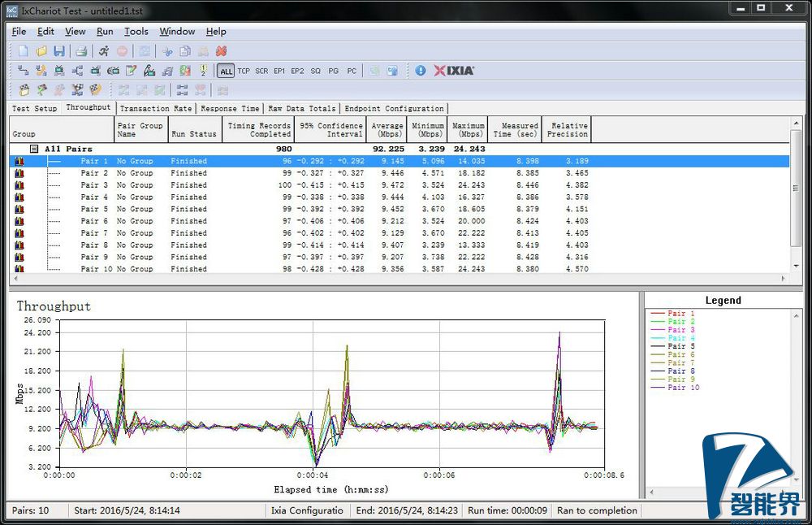Open the Tools menu
The width and height of the screenshot is (812, 525).
coord(136,32)
